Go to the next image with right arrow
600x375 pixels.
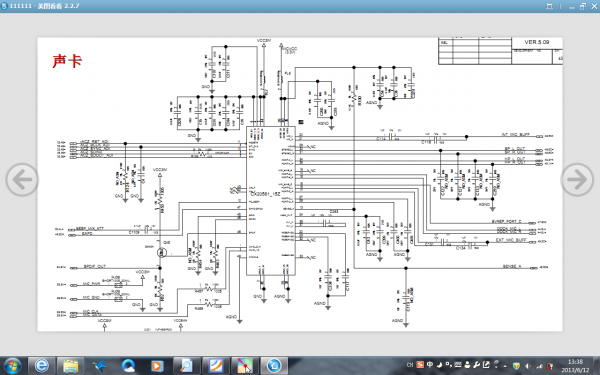(x=577, y=179)
